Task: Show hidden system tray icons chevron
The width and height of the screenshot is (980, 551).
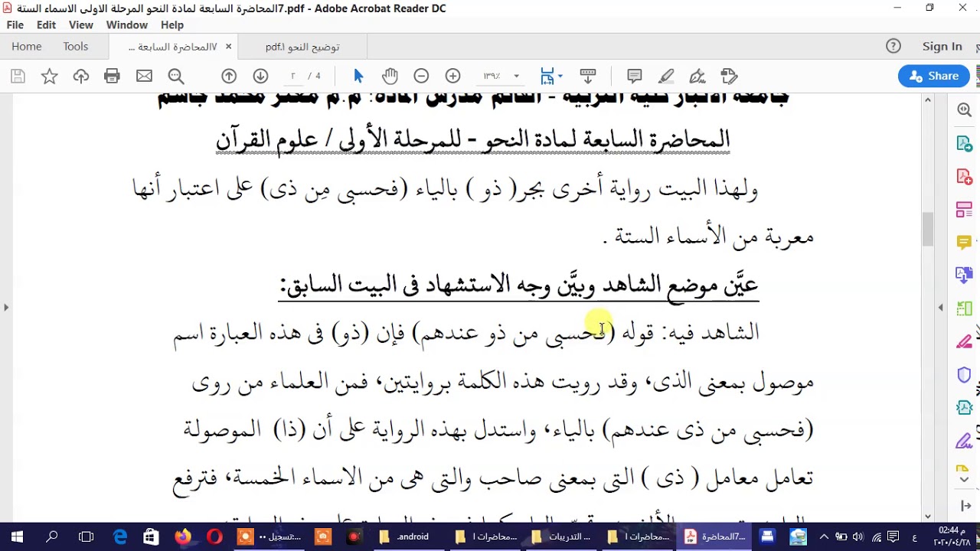Action: tap(824, 537)
